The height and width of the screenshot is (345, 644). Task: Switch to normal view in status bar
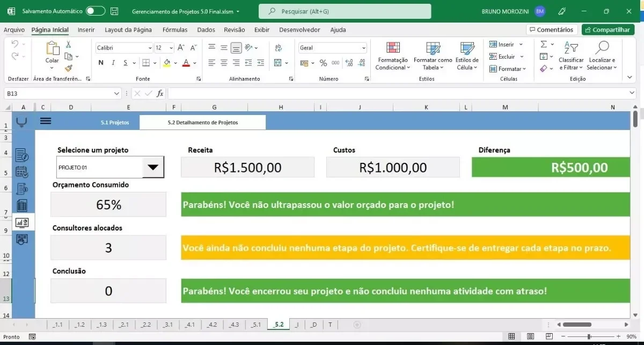click(x=511, y=336)
